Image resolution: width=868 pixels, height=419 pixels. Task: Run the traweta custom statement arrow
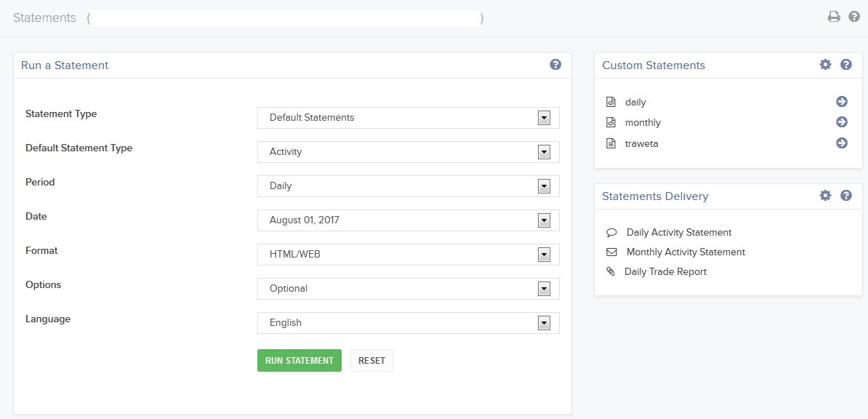[x=842, y=143]
